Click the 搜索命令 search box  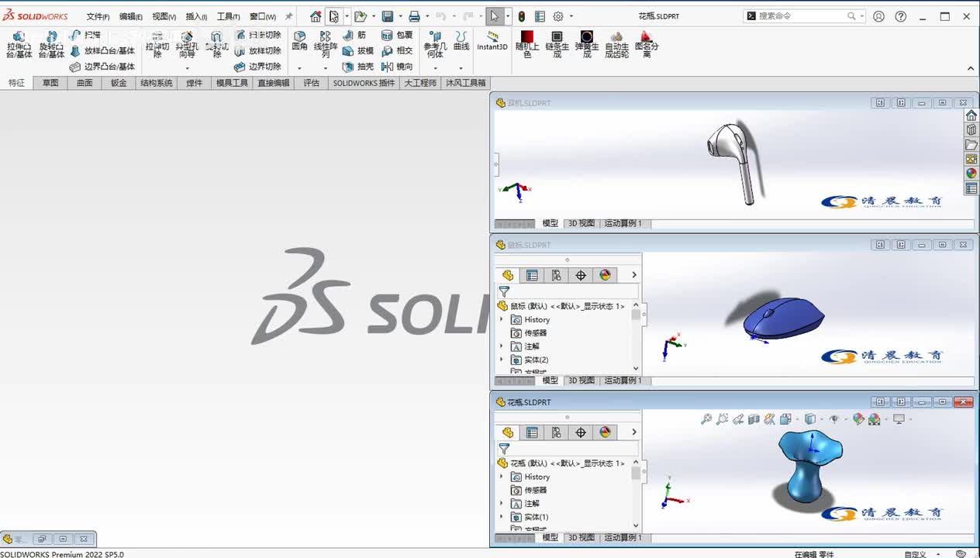point(804,16)
